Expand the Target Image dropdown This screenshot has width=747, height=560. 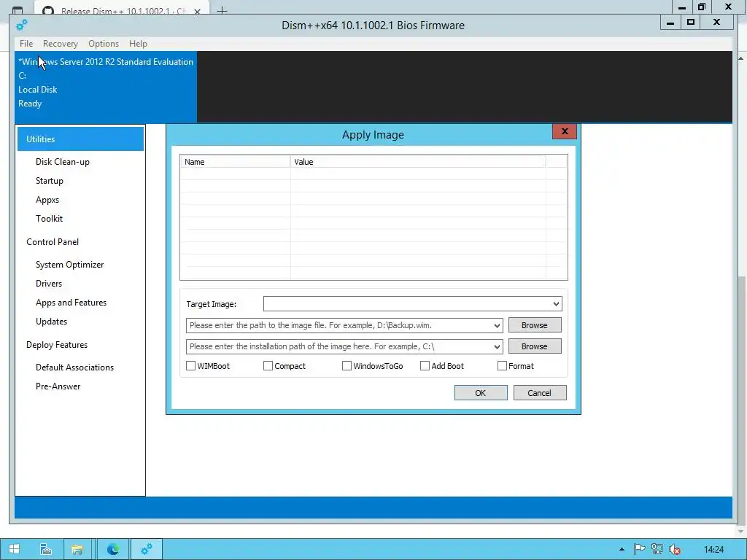coord(555,304)
